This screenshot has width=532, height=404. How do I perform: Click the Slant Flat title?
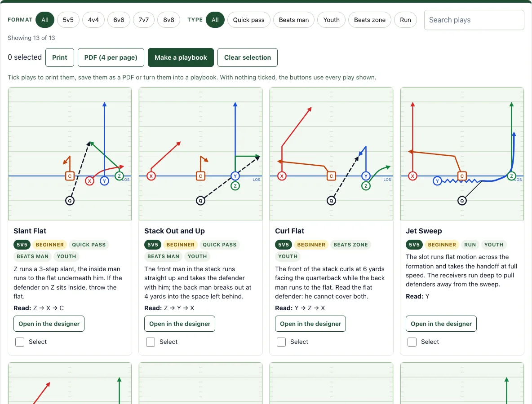30,231
